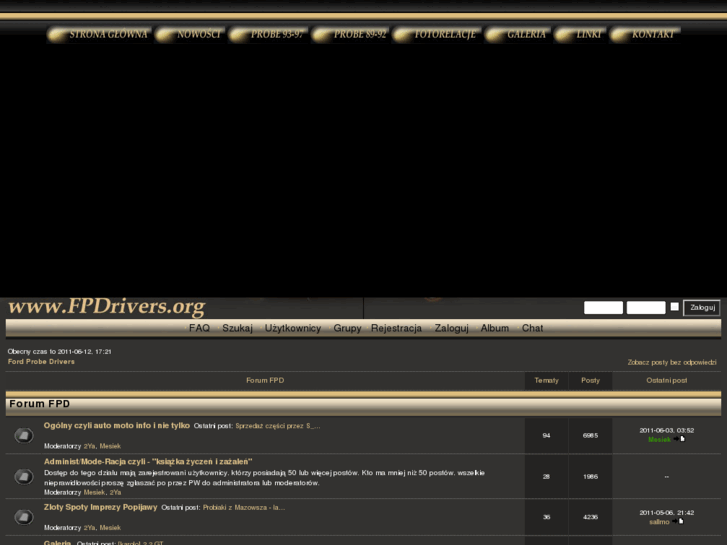
Task: Open the STRONA GŁÓWNA navigation button
Action: pos(99,34)
